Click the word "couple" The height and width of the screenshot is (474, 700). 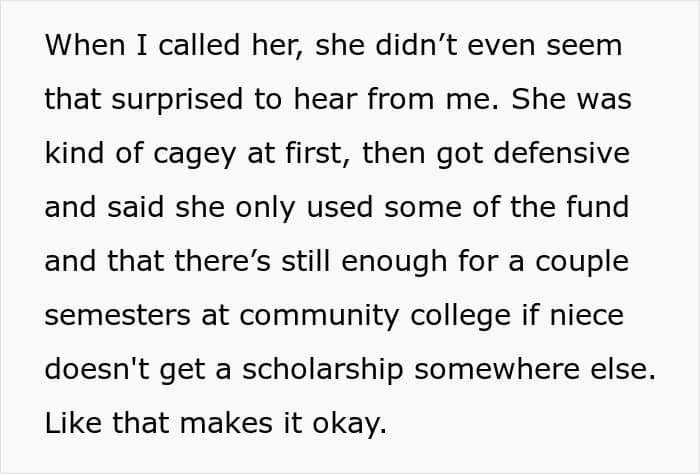(x=582, y=262)
